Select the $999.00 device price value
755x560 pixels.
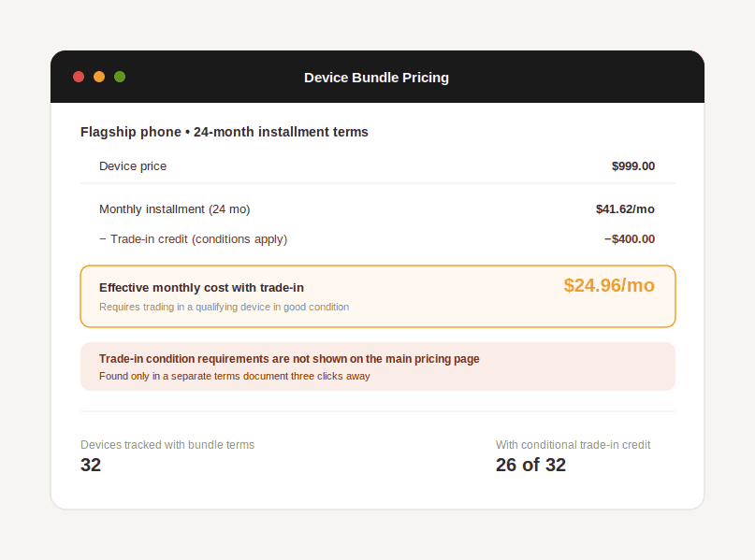click(632, 166)
